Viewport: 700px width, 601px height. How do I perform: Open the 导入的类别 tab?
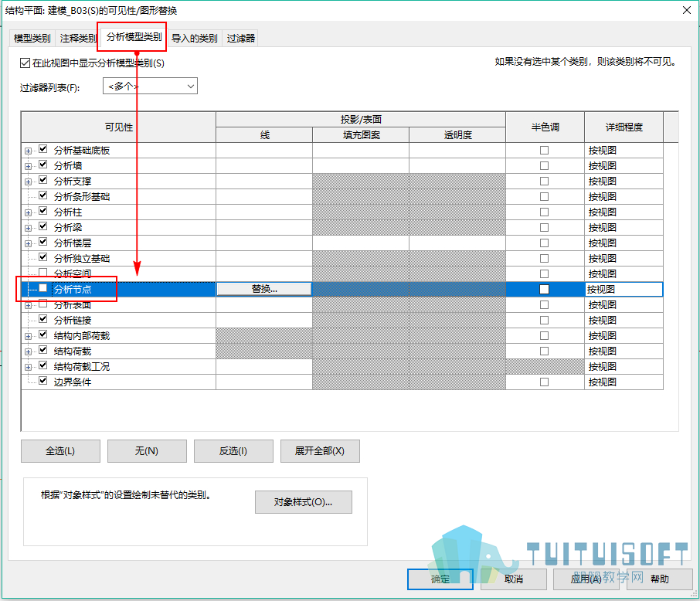click(195, 39)
